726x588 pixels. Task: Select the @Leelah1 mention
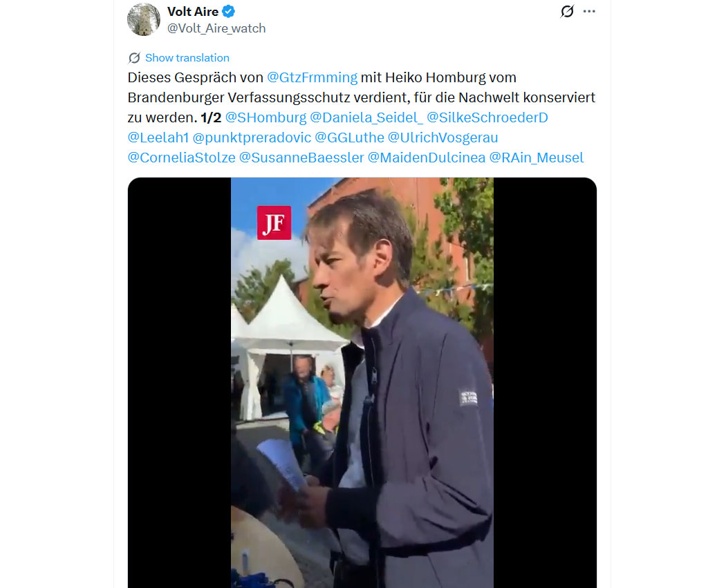158,137
